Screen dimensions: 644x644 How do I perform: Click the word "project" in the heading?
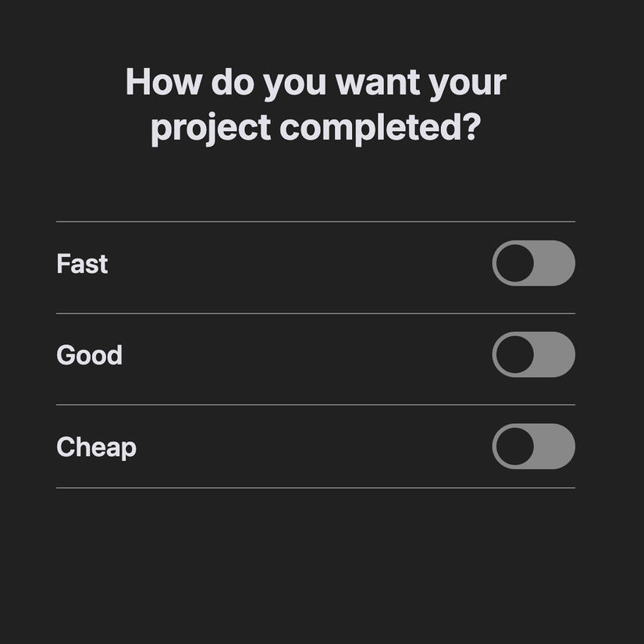coord(210,128)
